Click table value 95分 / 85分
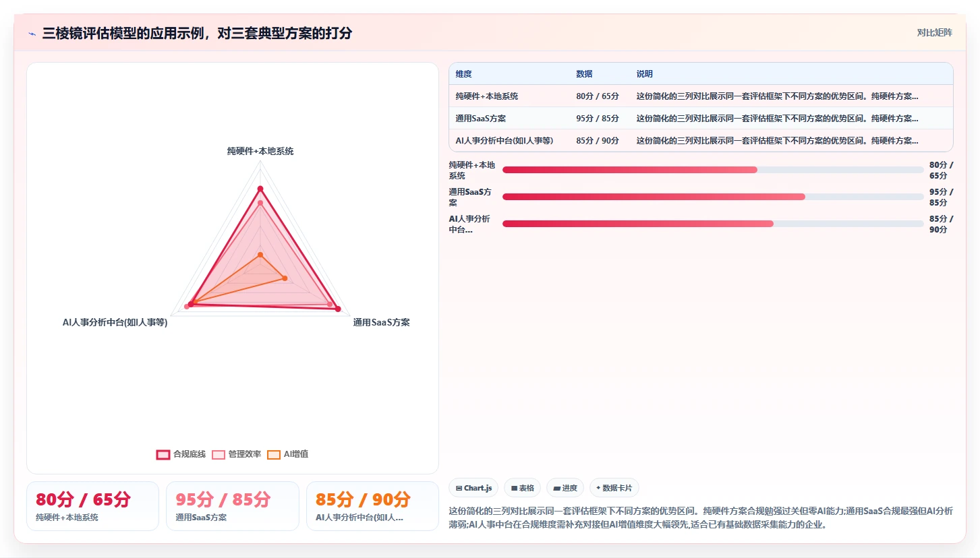 click(x=598, y=119)
